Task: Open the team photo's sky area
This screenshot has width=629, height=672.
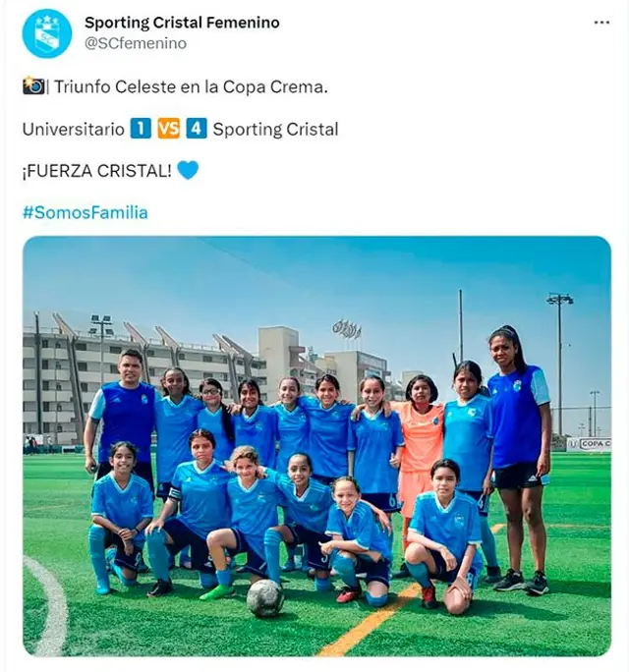Action: (x=295, y=280)
